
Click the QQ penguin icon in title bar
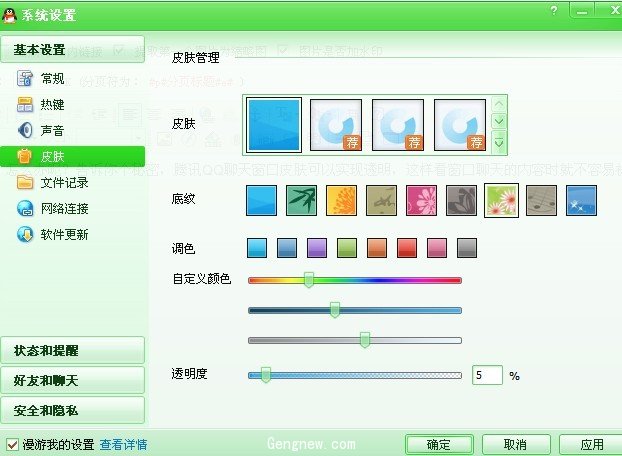pyautogui.click(x=10, y=14)
